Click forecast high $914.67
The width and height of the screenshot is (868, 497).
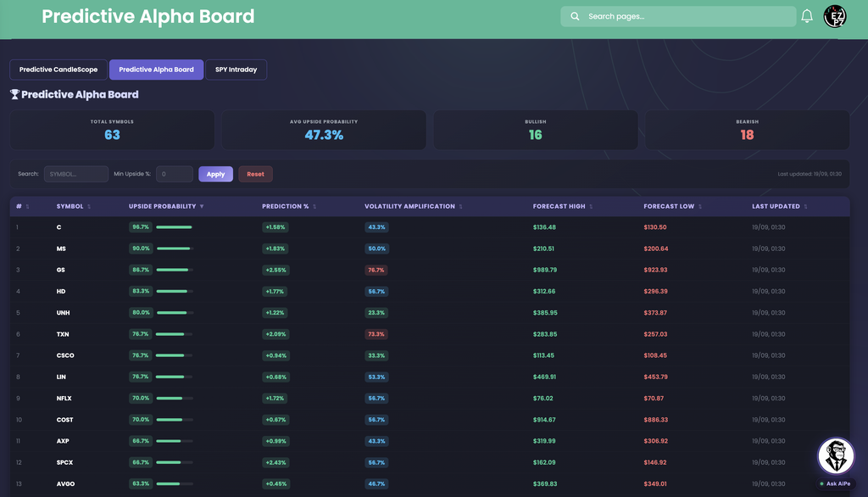pyautogui.click(x=544, y=420)
